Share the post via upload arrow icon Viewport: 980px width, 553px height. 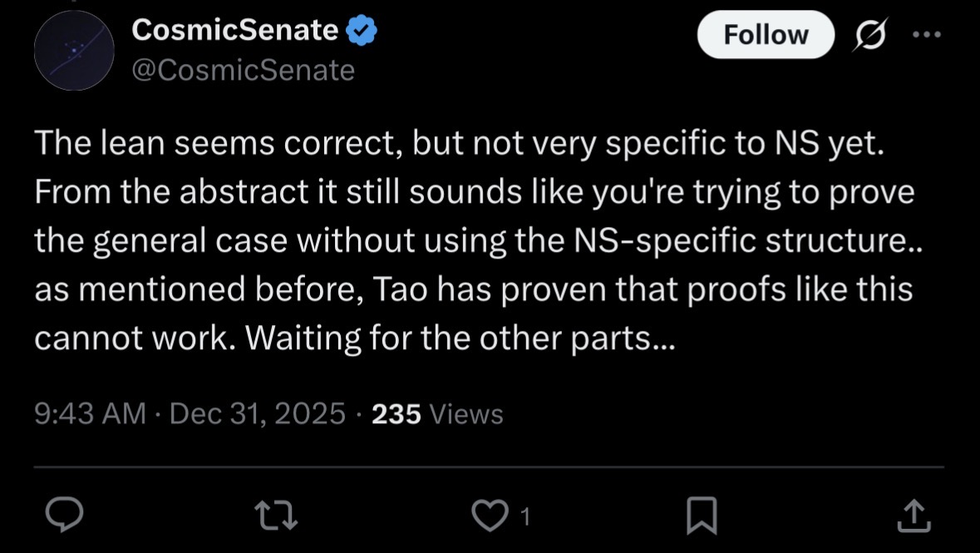click(x=912, y=516)
